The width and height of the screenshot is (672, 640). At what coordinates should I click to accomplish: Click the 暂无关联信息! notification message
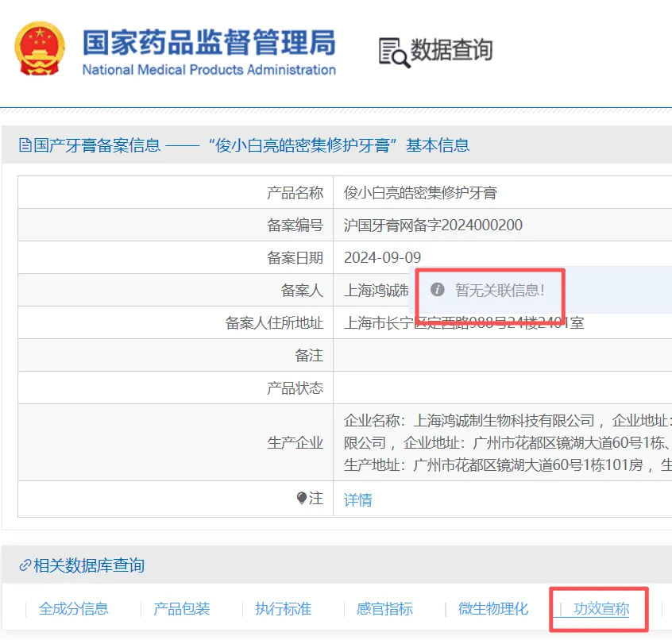500,290
